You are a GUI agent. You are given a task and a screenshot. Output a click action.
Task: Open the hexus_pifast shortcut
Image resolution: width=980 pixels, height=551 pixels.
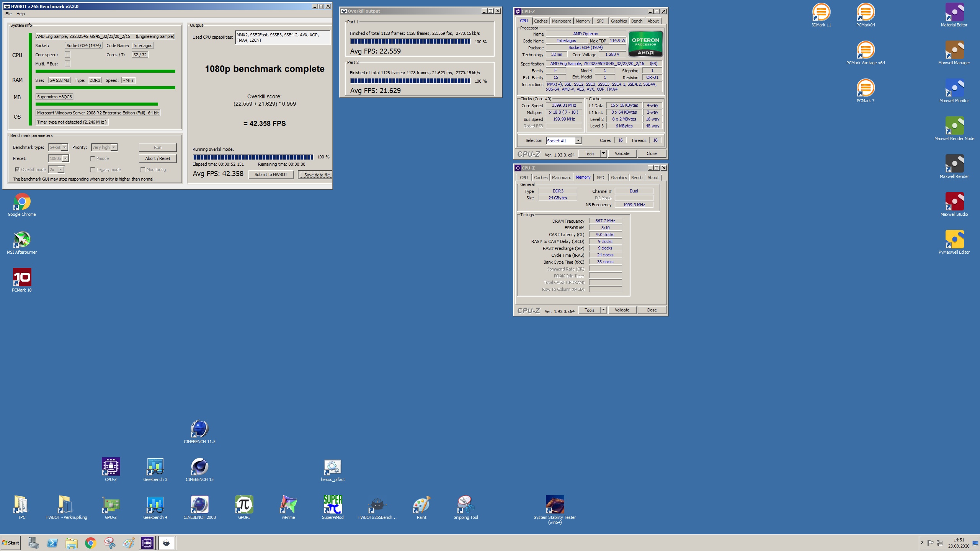coord(333,470)
